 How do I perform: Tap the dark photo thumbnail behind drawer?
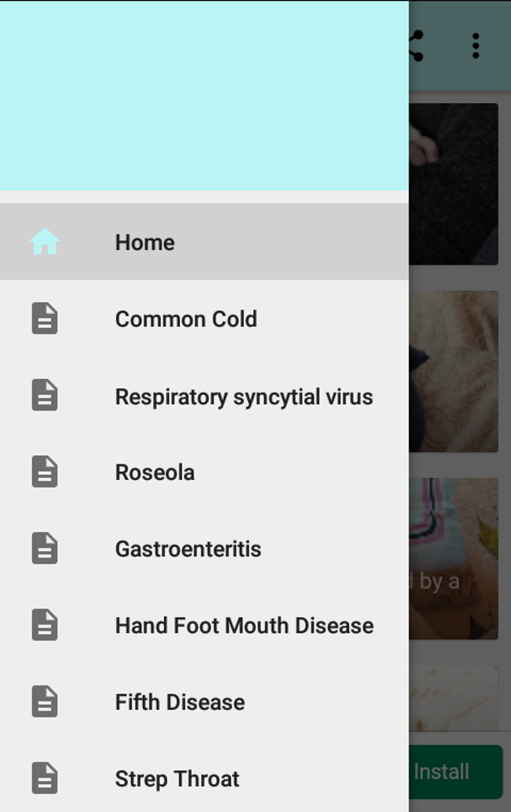coord(453,184)
